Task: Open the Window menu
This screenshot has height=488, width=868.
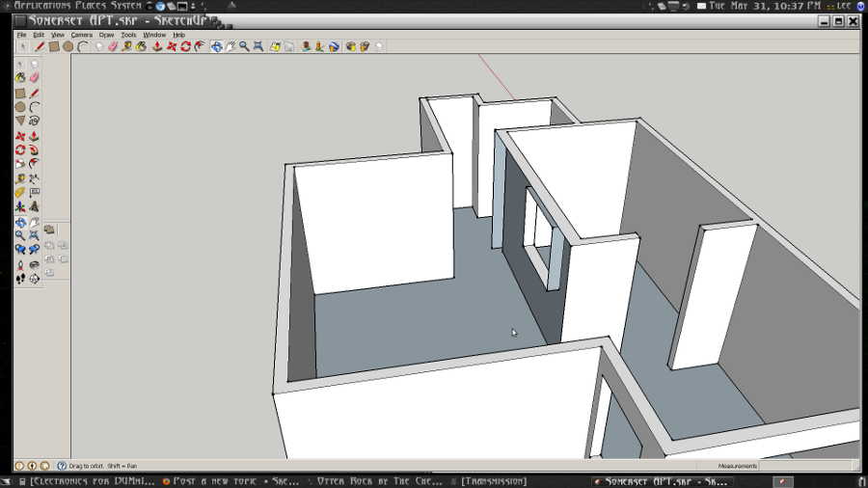Action: tap(154, 35)
